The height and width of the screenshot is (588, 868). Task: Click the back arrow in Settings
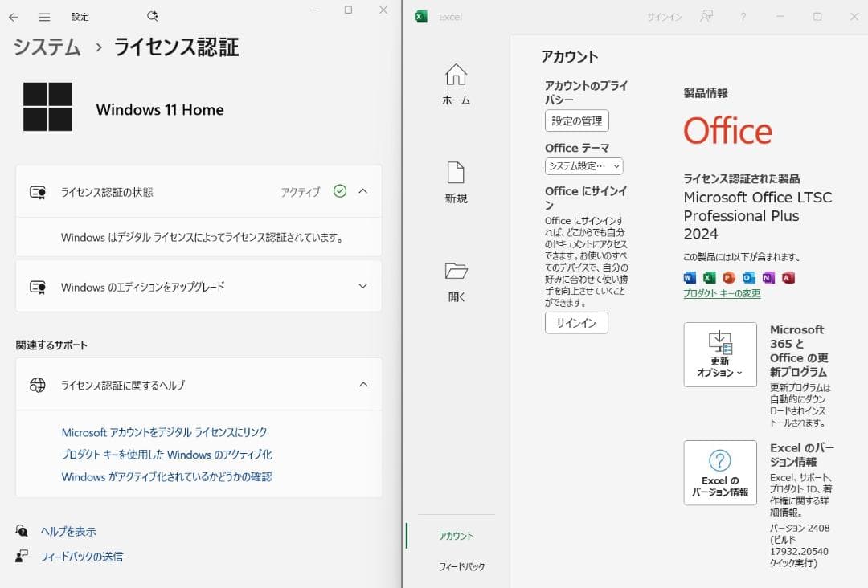tap(14, 17)
